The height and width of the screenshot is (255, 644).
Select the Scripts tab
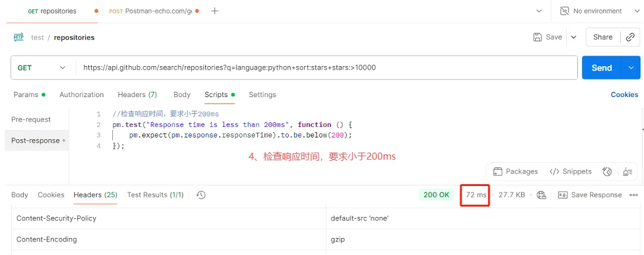(220, 94)
